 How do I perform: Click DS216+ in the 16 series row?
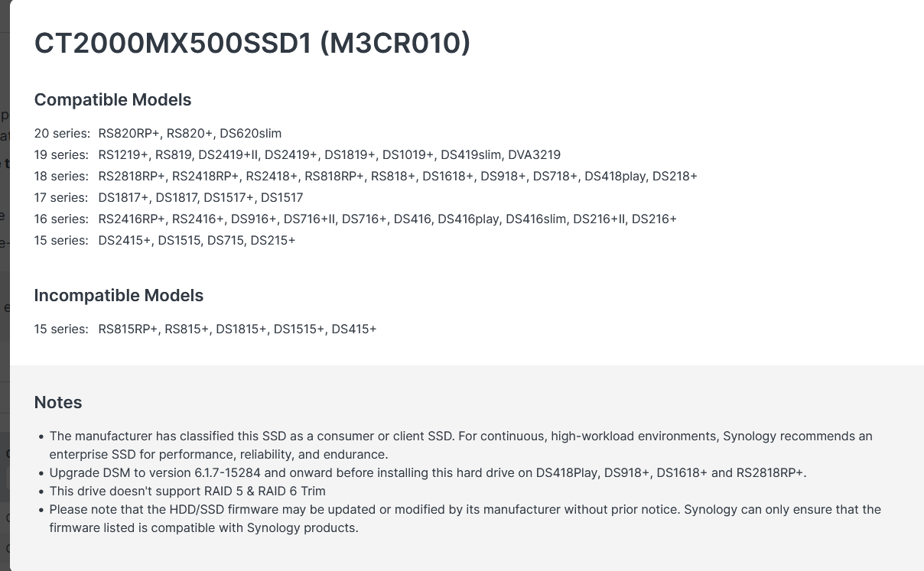654,219
